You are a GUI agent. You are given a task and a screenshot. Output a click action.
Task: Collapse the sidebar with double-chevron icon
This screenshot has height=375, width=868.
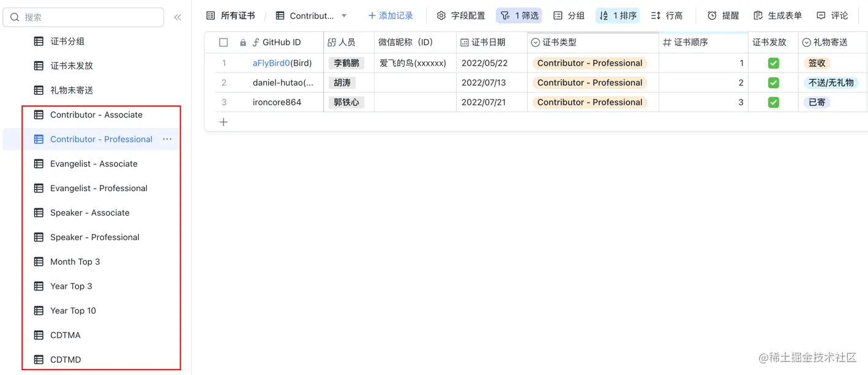[178, 17]
